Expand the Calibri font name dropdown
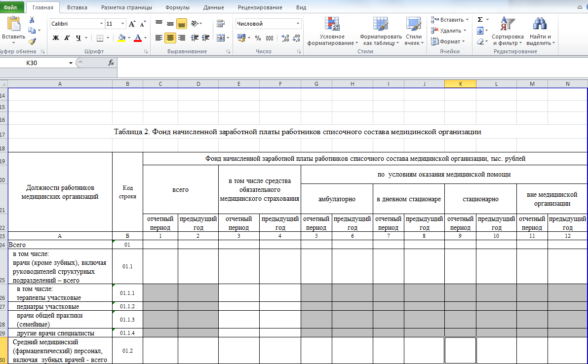Screen dimensions: 588x364 [x=101, y=24]
